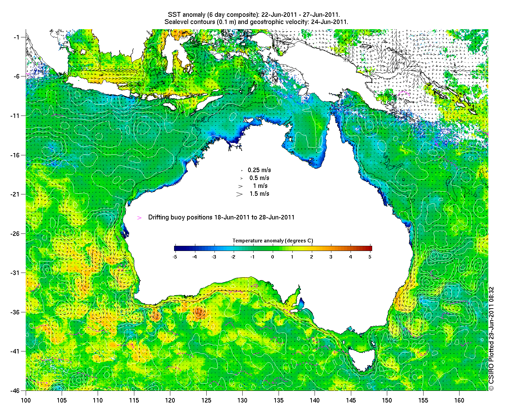Viewport: 514px width, 420px height.
Task: Click latitude label -41 on y-axis
Action: [16, 351]
